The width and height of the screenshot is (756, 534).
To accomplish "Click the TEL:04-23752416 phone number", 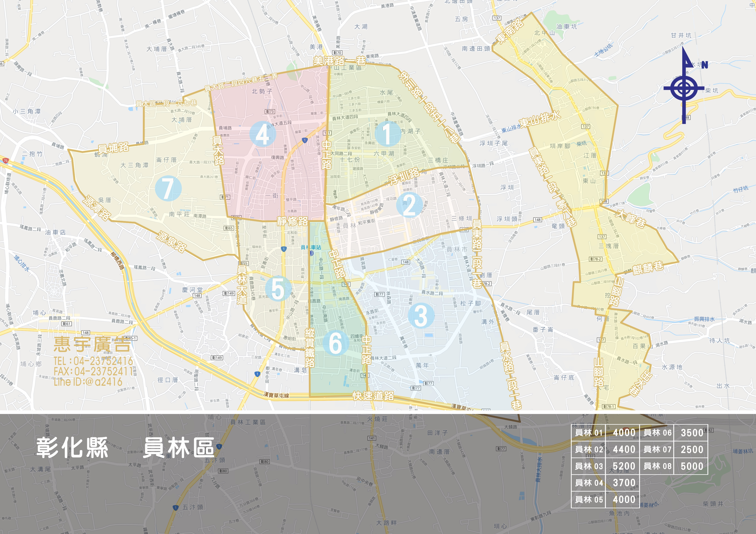I will click(94, 361).
